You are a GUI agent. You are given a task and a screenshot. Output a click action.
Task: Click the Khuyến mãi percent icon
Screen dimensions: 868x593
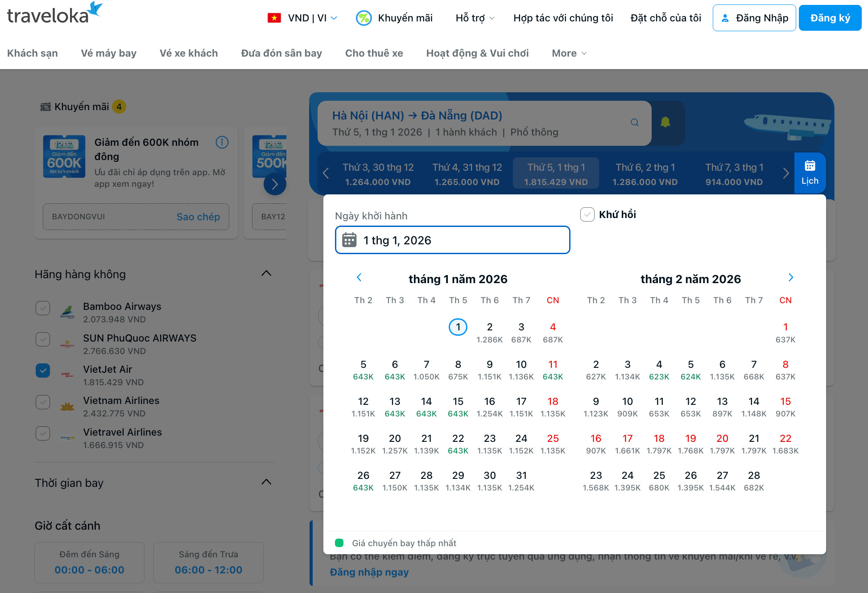(x=364, y=18)
